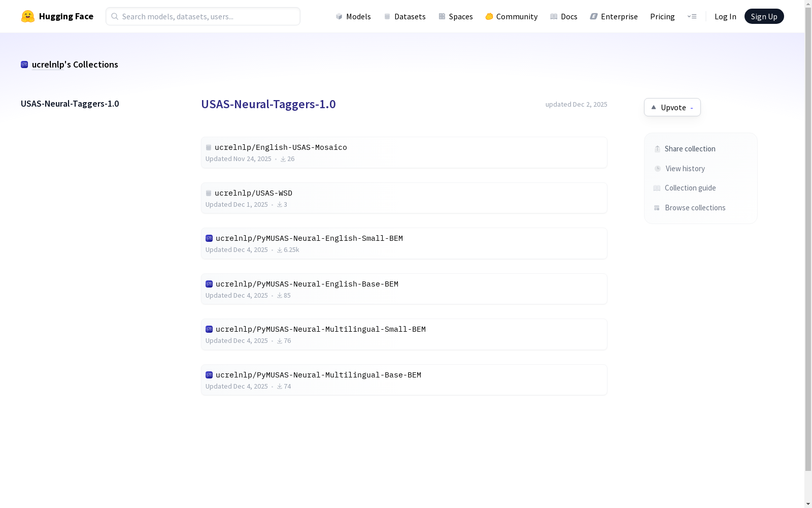This screenshot has height=508, width=812.
Task: Click the avatar icon for PyMUSAS-Neural-English-Base-BEM
Action: [x=209, y=284]
